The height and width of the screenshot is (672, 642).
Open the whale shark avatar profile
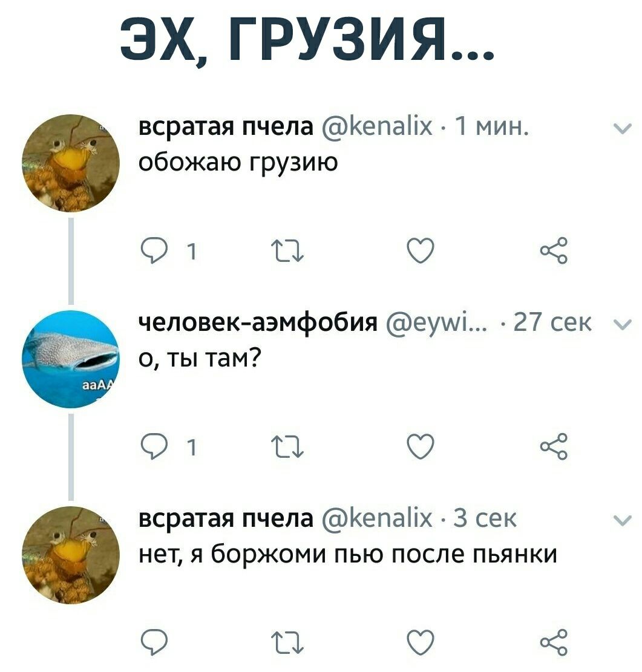coord(71,359)
